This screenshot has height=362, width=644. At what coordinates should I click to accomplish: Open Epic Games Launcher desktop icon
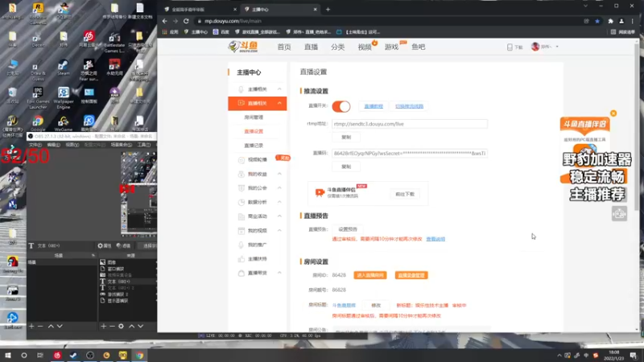(38, 97)
